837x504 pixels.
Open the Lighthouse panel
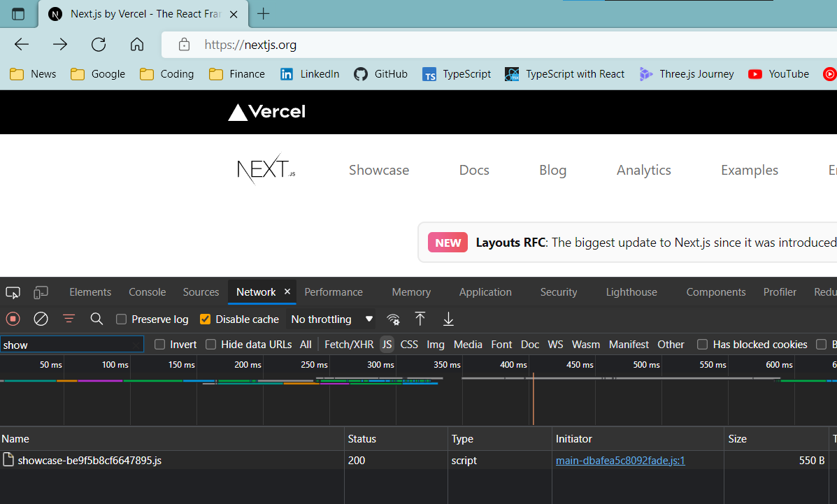click(x=631, y=292)
